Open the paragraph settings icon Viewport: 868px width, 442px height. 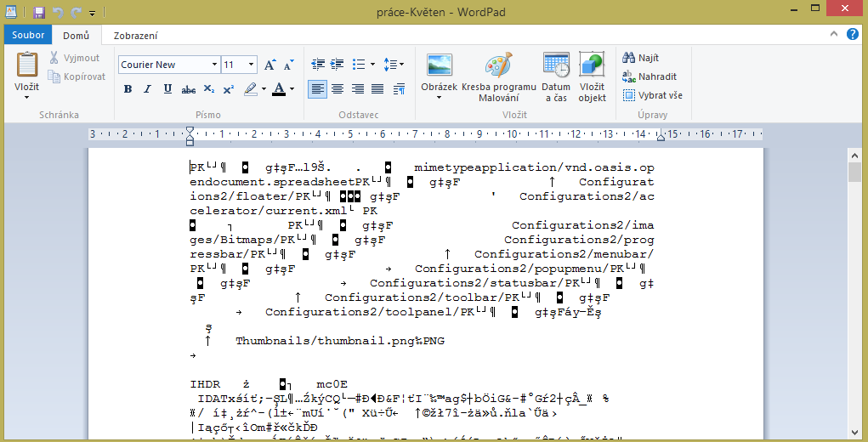tap(399, 89)
